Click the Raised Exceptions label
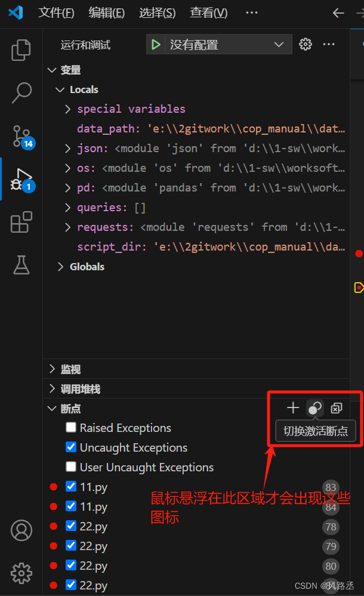Screen dimensions: 364x596 point(125,428)
